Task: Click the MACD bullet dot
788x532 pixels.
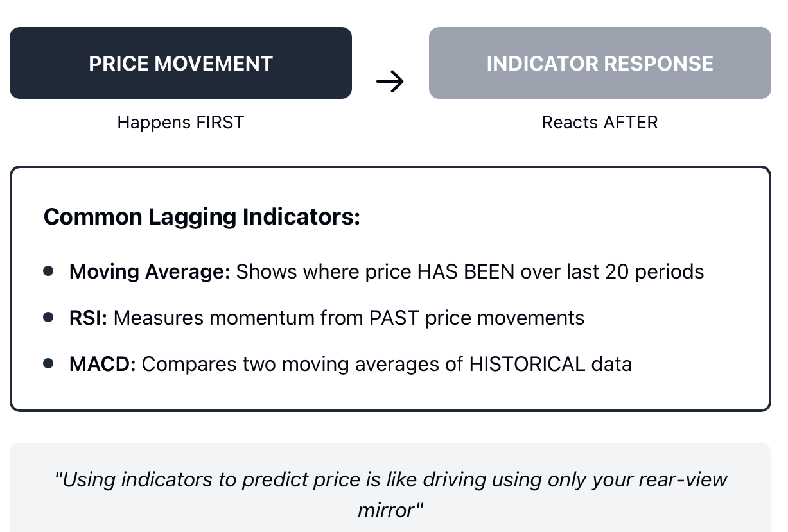Action: pos(48,363)
